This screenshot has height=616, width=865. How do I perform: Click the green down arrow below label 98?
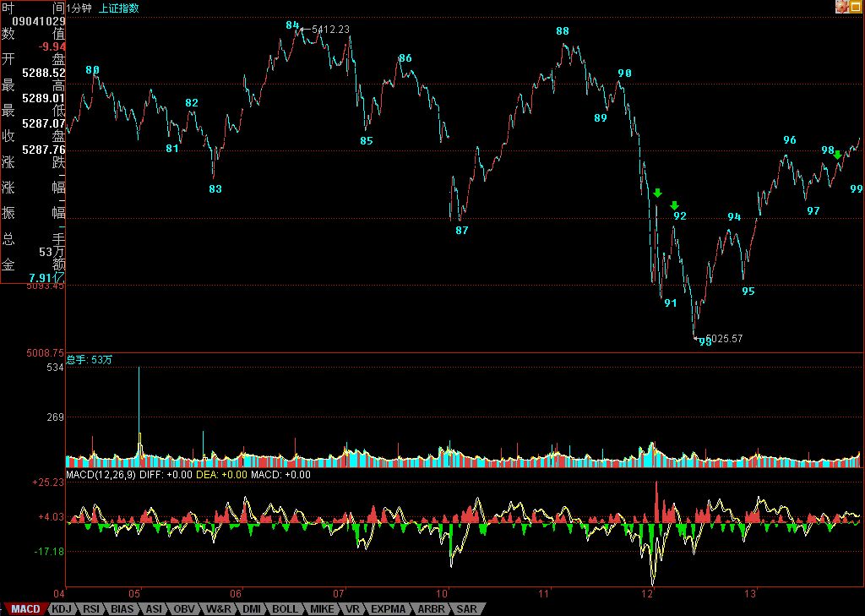coord(837,155)
